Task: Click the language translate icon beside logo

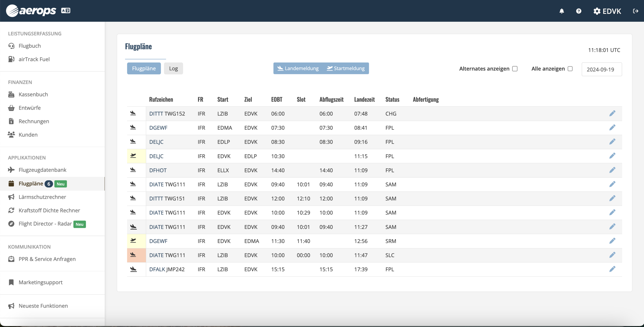Action: click(66, 10)
